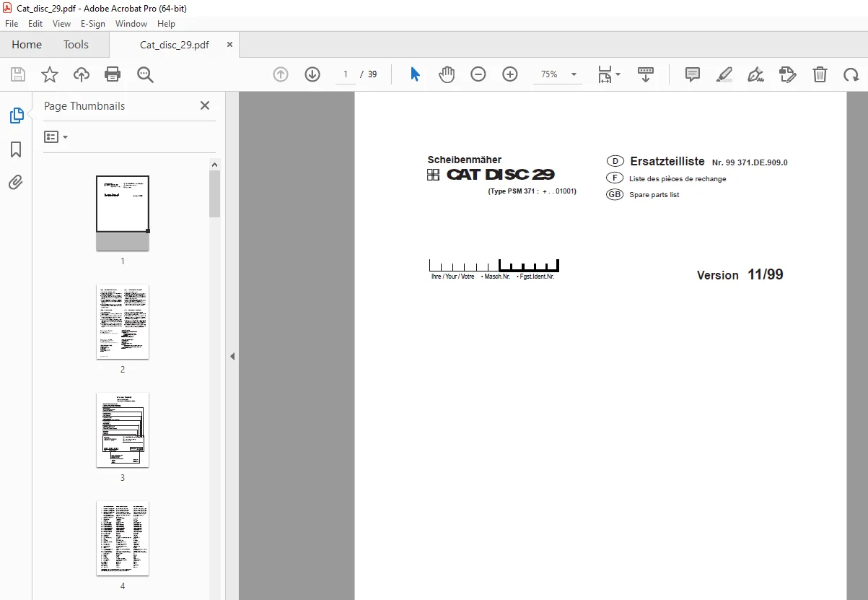This screenshot has width=868, height=600.
Task: Open Attachments paperclip sidebar icon
Action: coord(16,182)
